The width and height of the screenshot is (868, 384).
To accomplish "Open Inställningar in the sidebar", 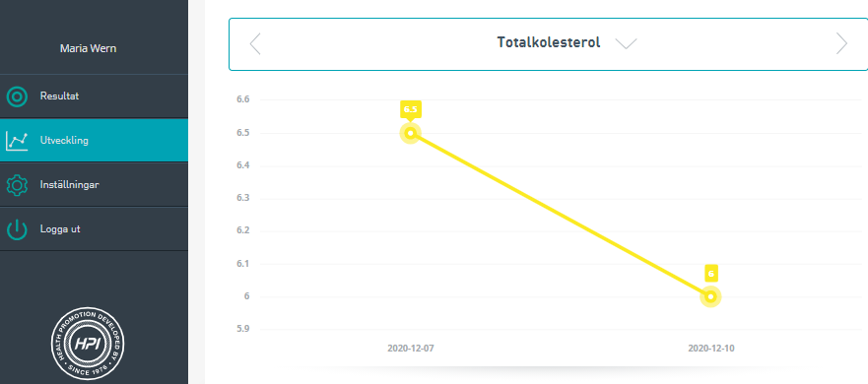I will [x=95, y=185].
